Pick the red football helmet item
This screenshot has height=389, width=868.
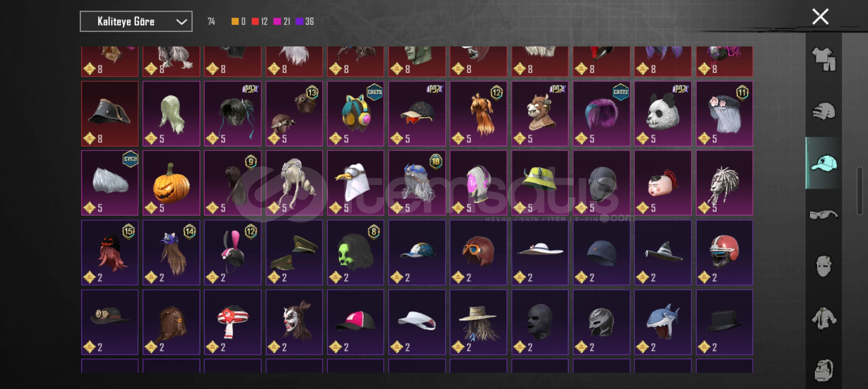[724, 252]
